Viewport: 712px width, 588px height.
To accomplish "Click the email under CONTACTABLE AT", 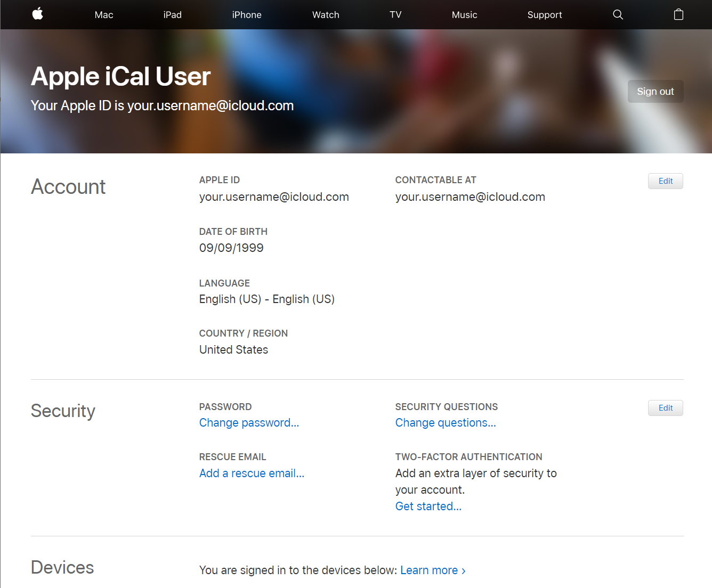I will tap(470, 197).
